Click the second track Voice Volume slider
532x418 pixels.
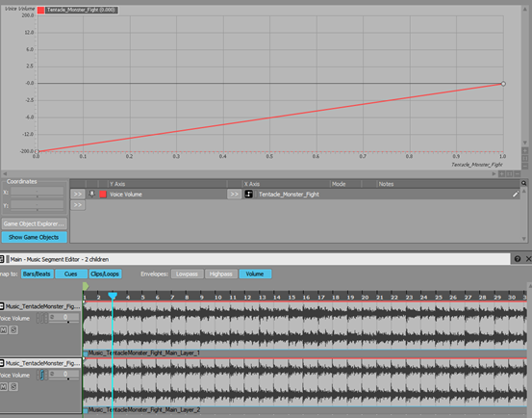[x=64, y=379]
